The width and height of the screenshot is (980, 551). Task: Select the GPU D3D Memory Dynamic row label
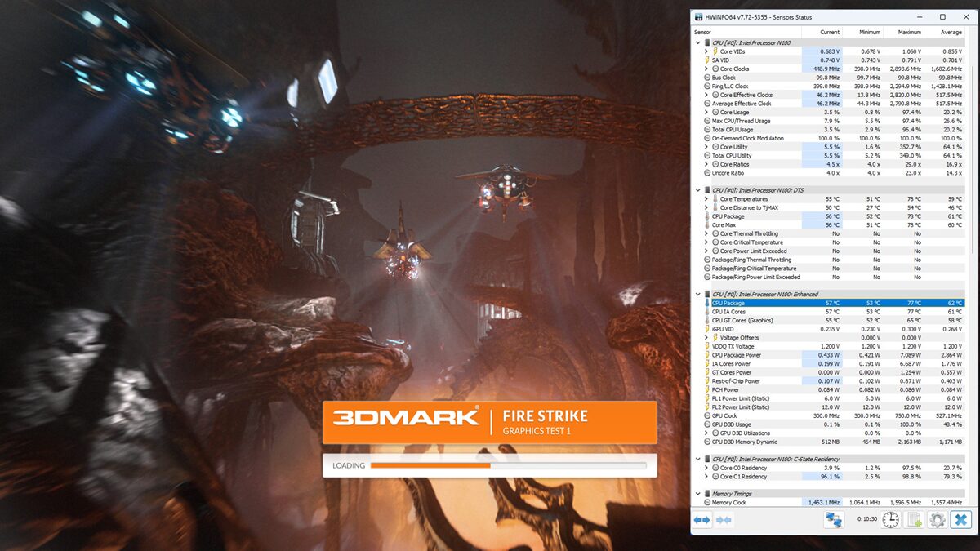(745, 442)
